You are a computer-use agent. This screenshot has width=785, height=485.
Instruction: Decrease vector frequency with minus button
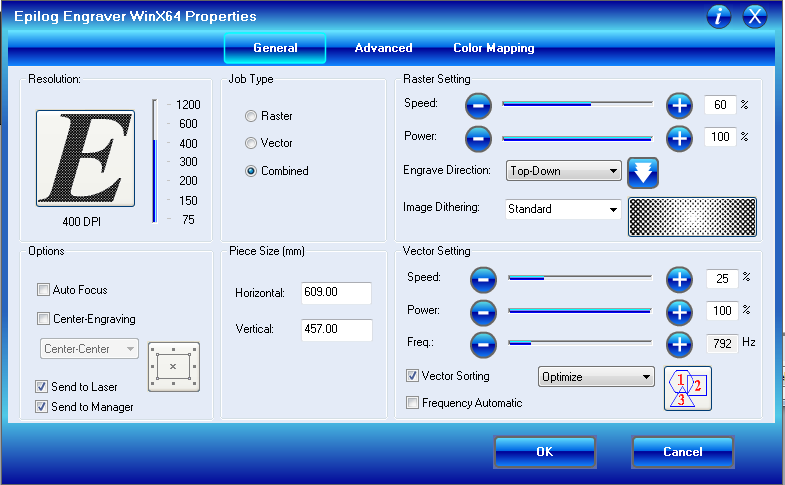coord(483,344)
